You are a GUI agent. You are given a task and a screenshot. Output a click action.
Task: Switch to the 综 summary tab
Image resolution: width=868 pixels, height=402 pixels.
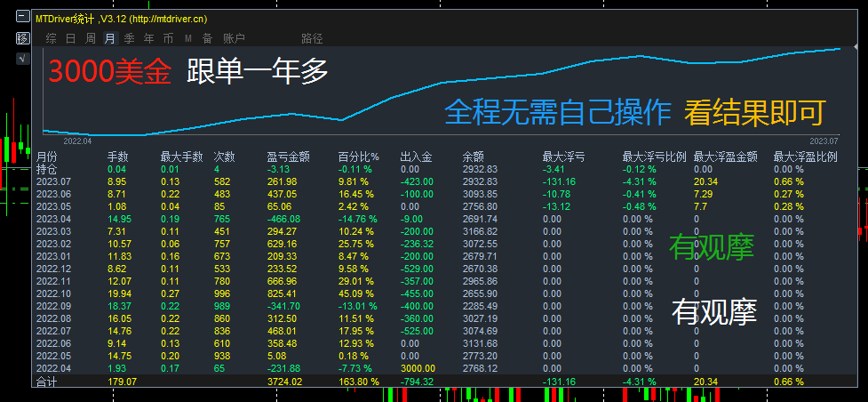(51, 38)
